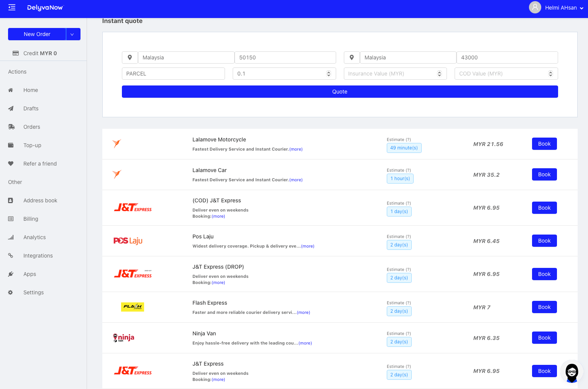
Task: Click the Top-up wallet icon
Action: click(x=11, y=145)
